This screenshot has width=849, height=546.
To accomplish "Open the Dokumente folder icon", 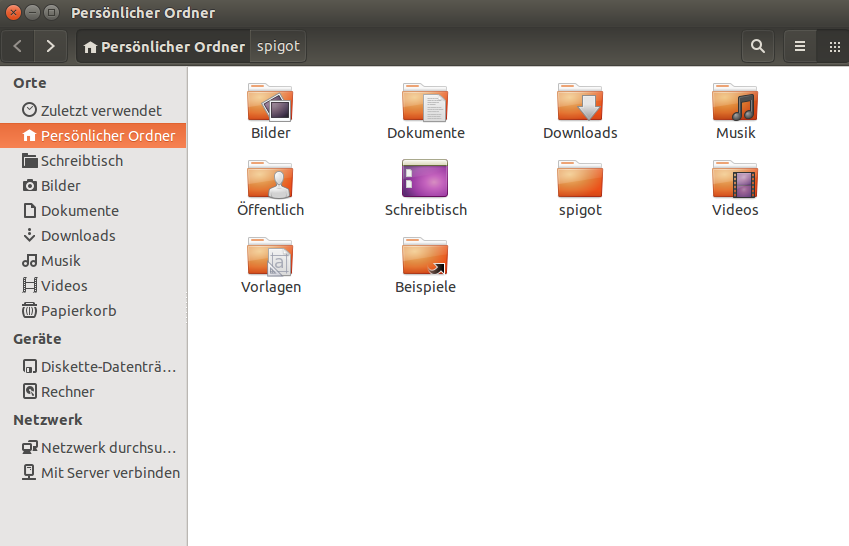I will click(425, 102).
